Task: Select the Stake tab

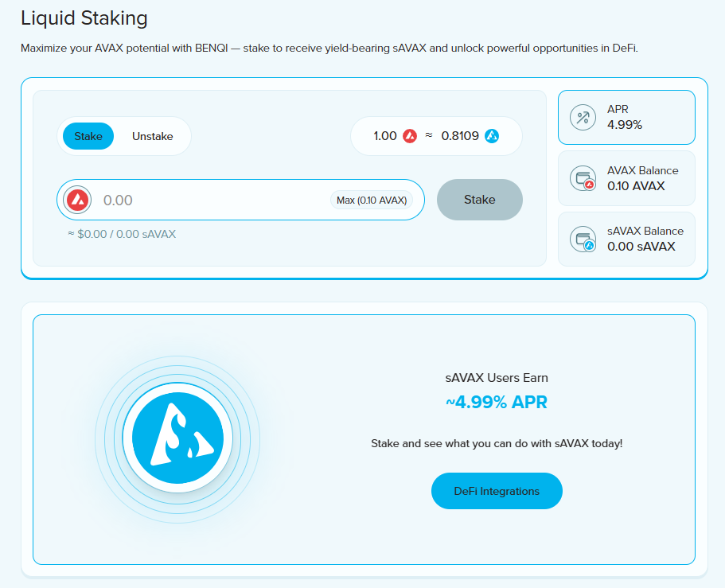Action: click(x=88, y=136)
